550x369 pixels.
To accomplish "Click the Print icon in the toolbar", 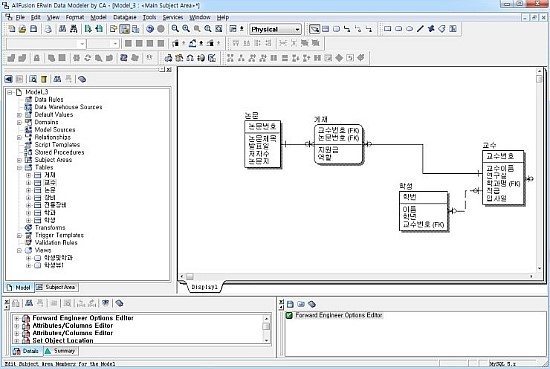I will coord(48,29).
